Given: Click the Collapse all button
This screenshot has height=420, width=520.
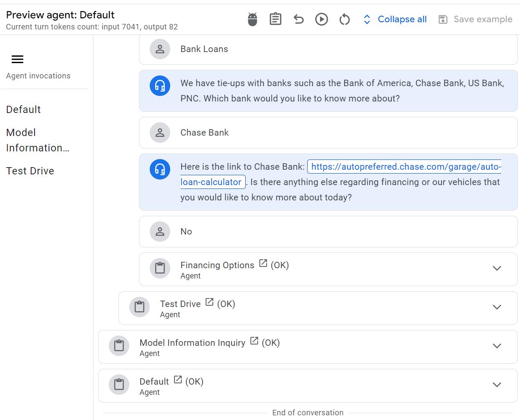Looking at the screenshot, I should coord(395,19).
